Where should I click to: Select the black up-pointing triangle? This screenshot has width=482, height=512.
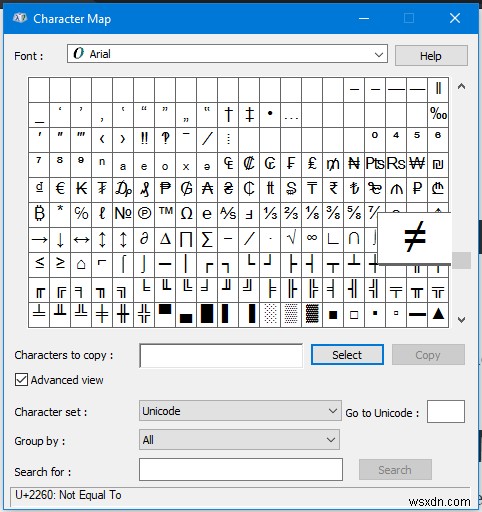click(438, 315)
